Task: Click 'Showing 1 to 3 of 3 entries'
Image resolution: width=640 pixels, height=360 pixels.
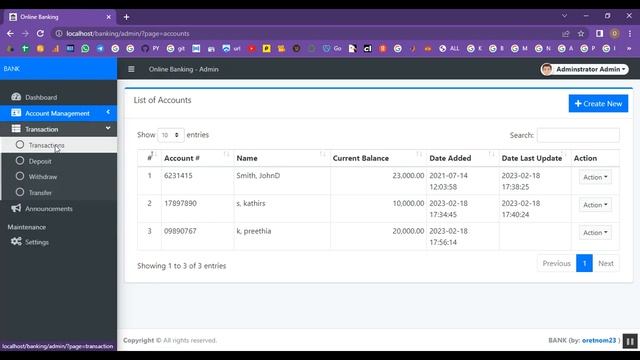Action: point(181,266)
